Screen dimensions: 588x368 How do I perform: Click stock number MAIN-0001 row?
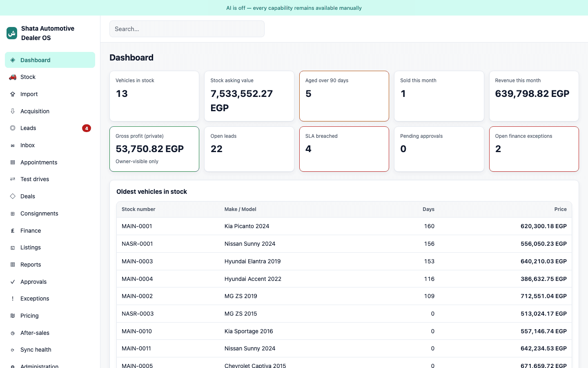click(344, 226)
